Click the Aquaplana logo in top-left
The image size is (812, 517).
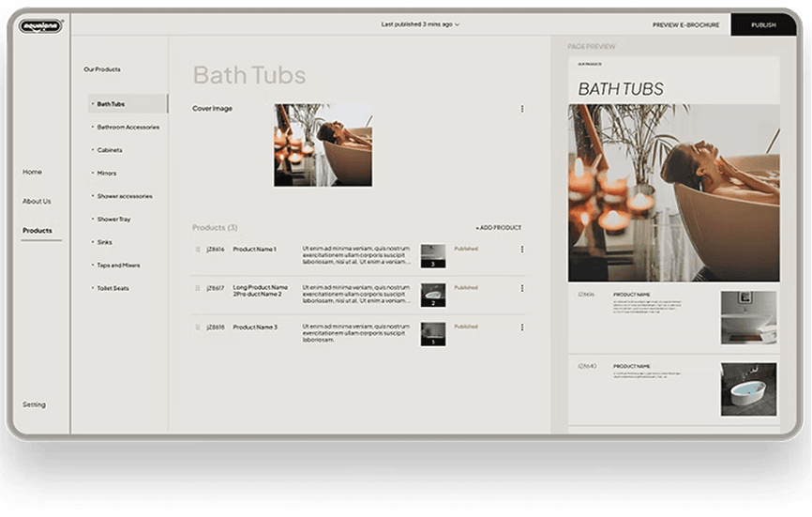(x=39, y=26)
